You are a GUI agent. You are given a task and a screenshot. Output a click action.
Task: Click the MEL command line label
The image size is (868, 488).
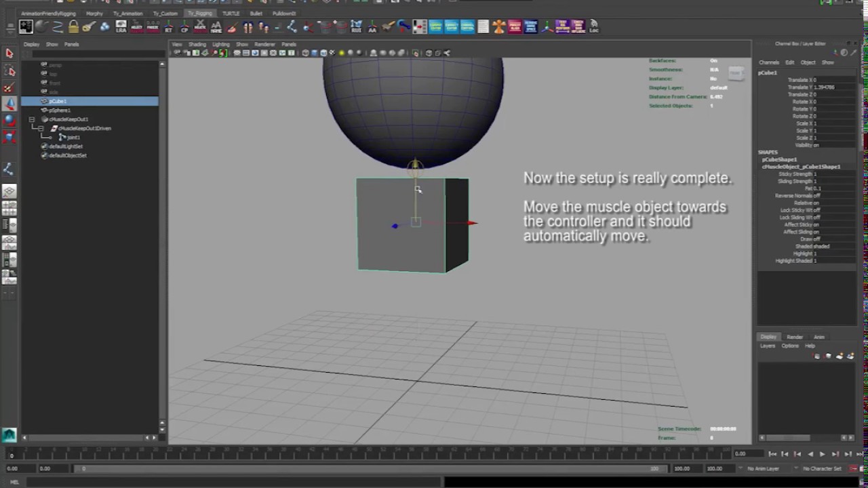[x=14, y=482]
